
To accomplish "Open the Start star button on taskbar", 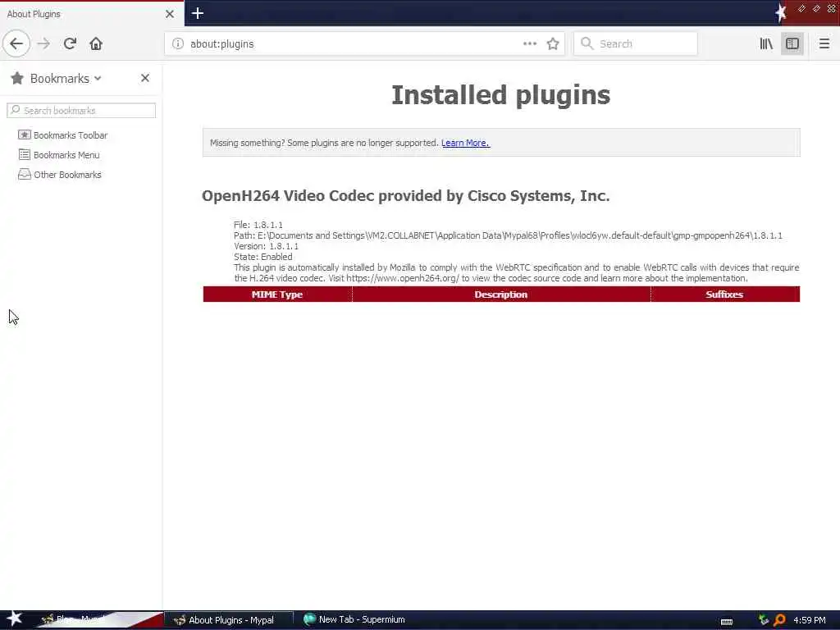I will point(14,619).
